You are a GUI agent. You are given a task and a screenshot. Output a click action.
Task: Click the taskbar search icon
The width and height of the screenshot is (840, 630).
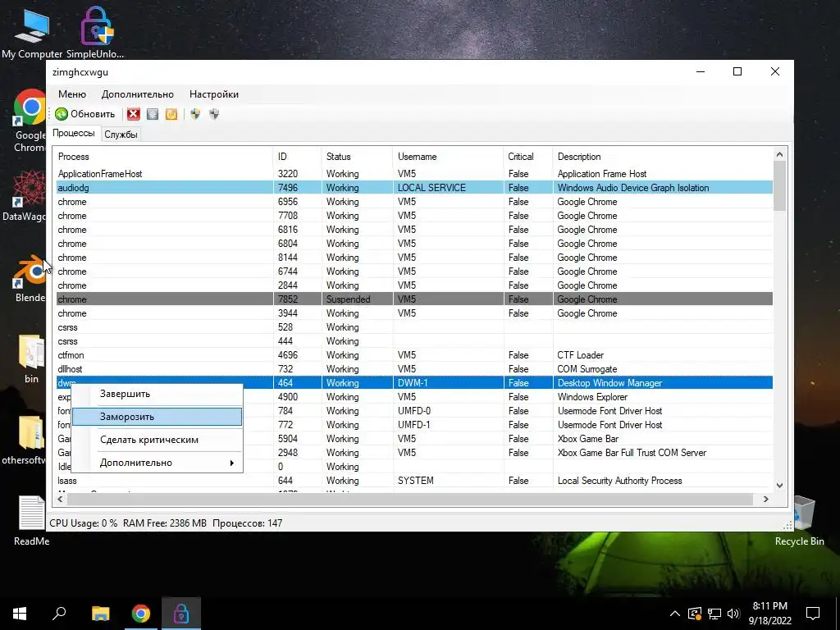click(x=59, y=614)
